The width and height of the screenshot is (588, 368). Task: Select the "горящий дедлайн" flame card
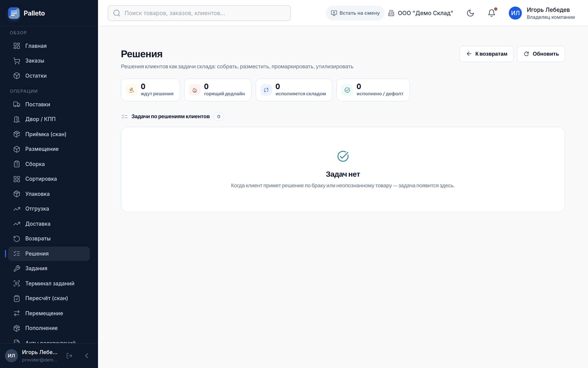point(218,90)
